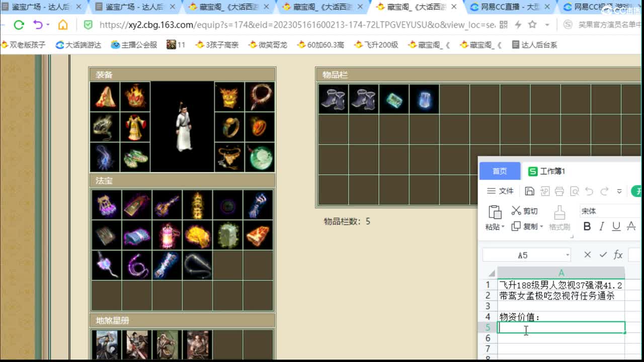This screenshot has height=362, width=644.
Task: Click the bead necklace equipment icon
Action: coord(260,97)
